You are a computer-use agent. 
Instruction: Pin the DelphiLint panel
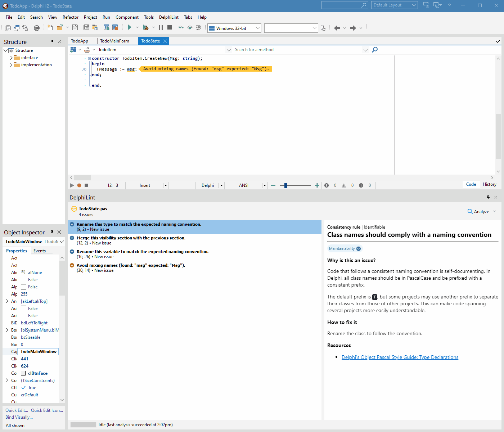click(x=489, y=197)
